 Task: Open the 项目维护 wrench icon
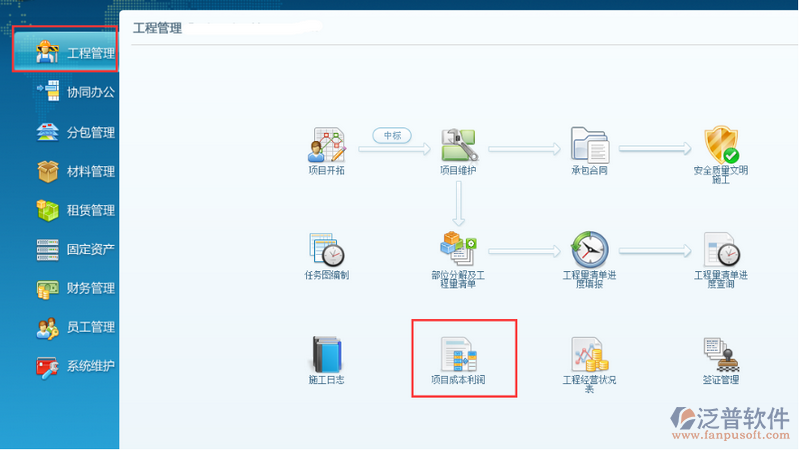(x=459, y=145)
